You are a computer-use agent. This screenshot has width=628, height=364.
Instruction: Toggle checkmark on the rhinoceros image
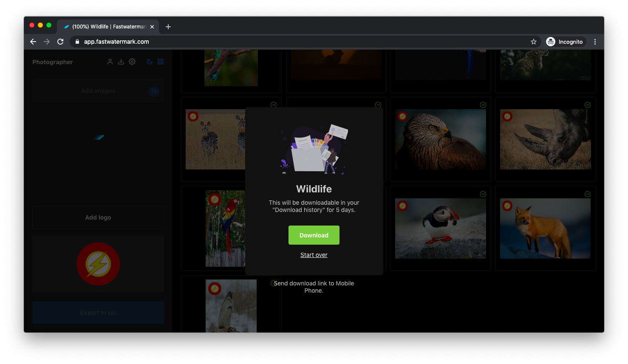[588, 105]
